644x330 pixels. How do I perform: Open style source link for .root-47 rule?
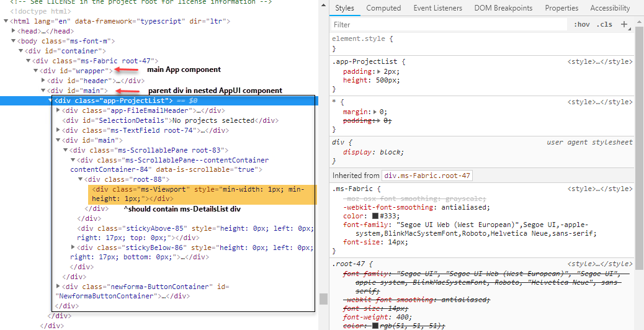point(600,264)
